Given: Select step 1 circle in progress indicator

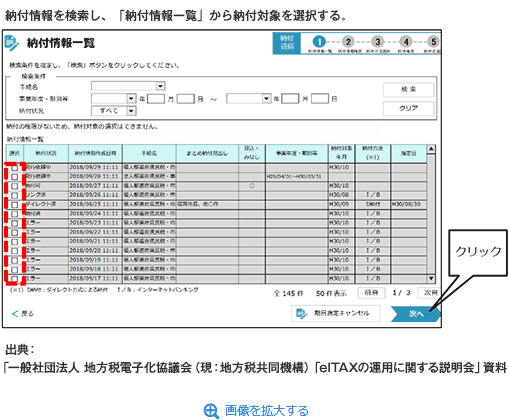Looking at the screenshot, I should pos(319,42).
